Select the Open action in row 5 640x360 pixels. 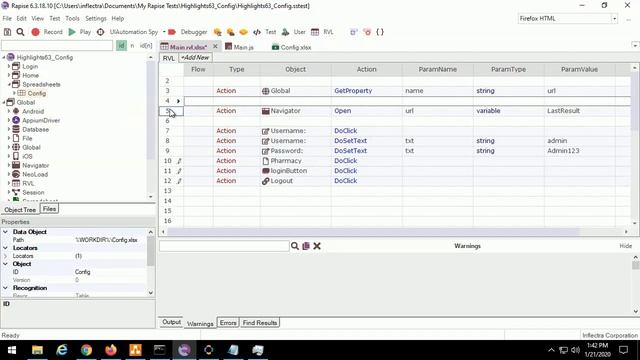pyautogui.click(x=367, y=111)
